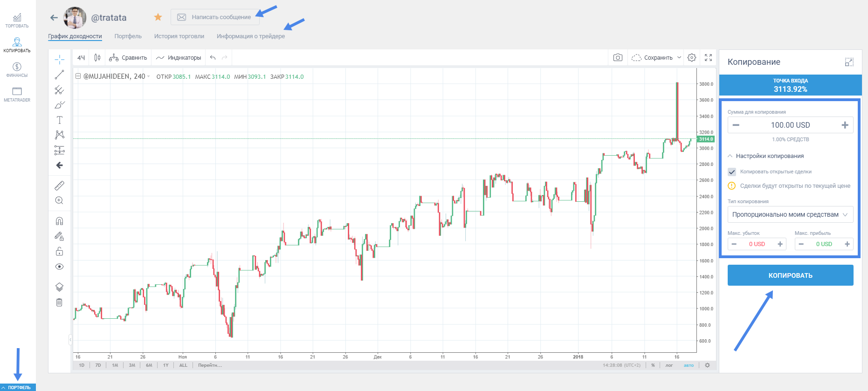Uncheck 'Копировать открытые сделки' checkbox
This screenshot has height=391, width=868.
[732, 172]
